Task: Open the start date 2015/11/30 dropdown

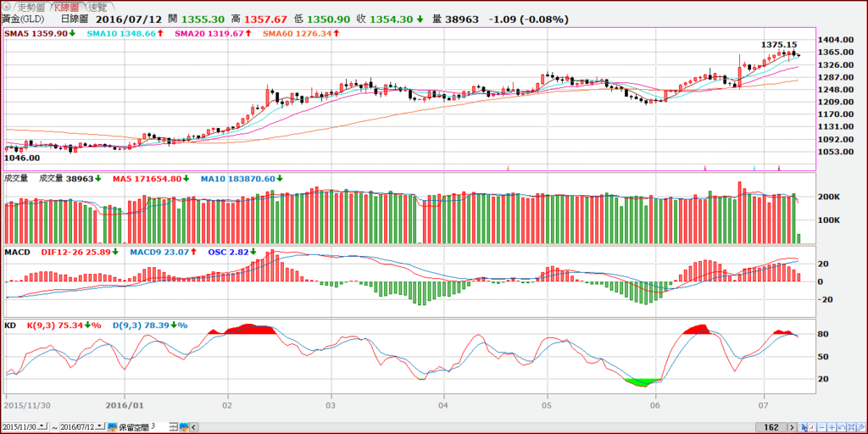Action: (x=42, y=426)
